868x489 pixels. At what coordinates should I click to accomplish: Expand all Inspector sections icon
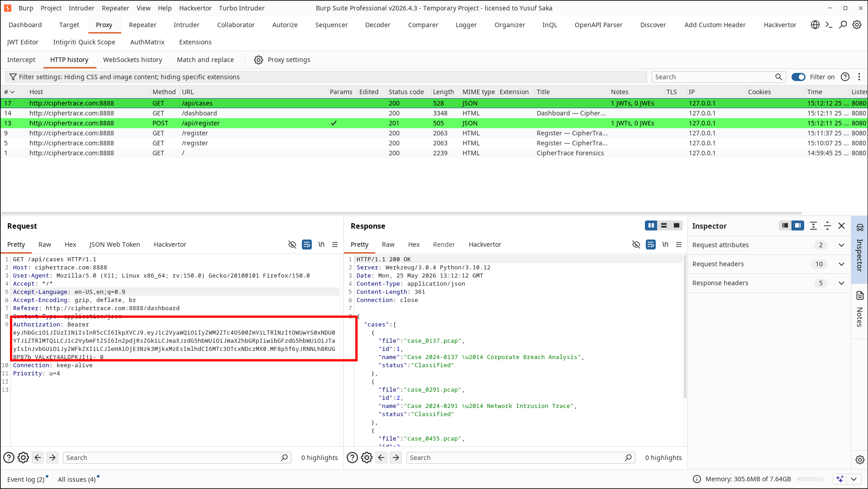pyautogui.click(x=813, y=225)
